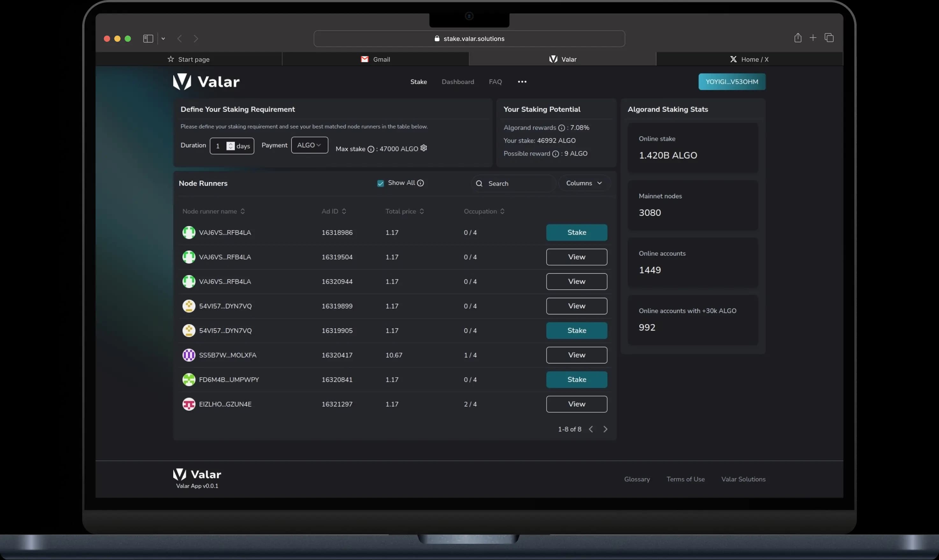Click the Algorand rewards info icon
The width and height of the screenshot is (939, 560).
click(562, 128)
